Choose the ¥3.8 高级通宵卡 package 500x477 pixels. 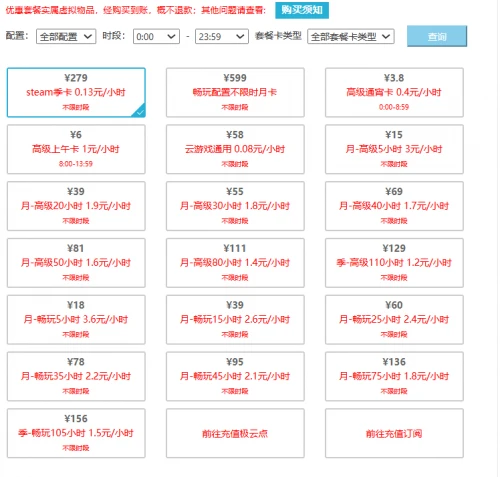click(x=394, y=93)
